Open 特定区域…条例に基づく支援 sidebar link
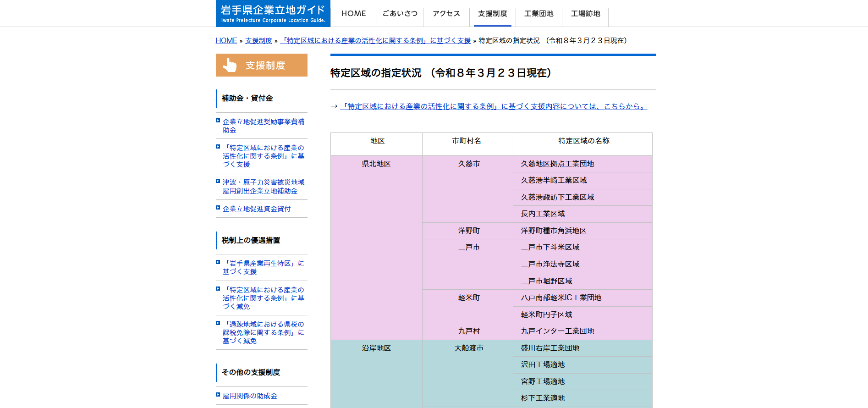Screen dimensions: 868x408 (x=264, y=156)
